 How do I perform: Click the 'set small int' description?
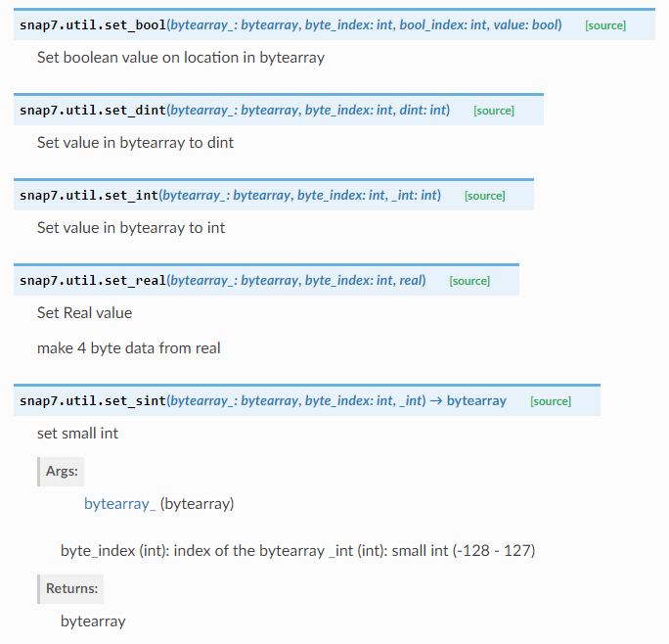pyautogui.click(x=77, y=434)
